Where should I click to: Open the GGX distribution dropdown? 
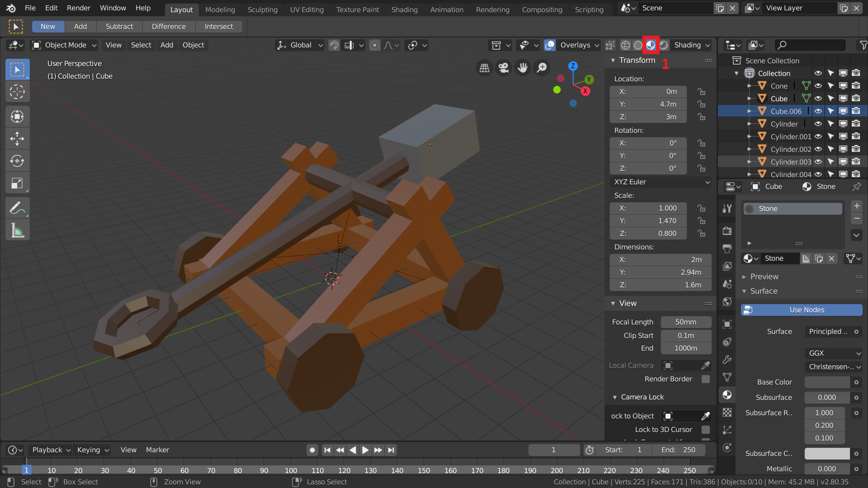834,353
